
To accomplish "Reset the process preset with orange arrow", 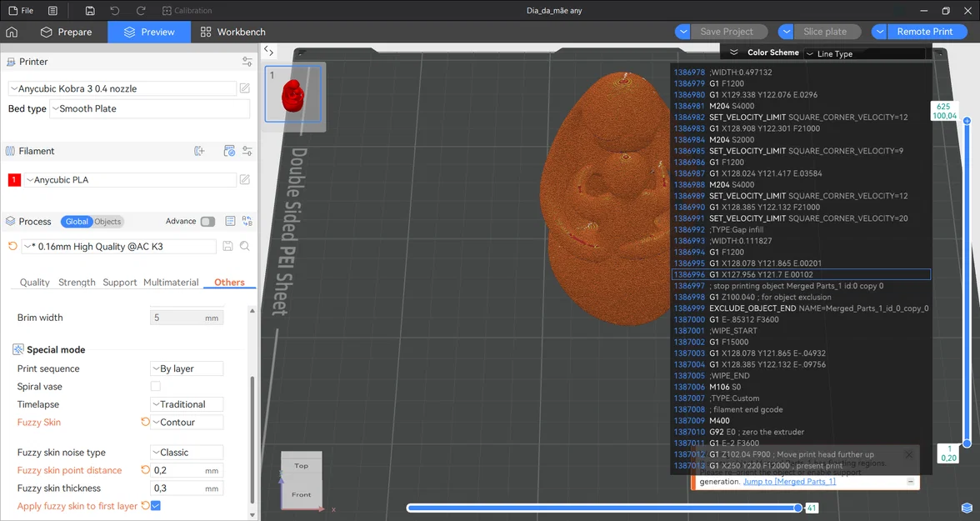I will [x=12, y=247].
